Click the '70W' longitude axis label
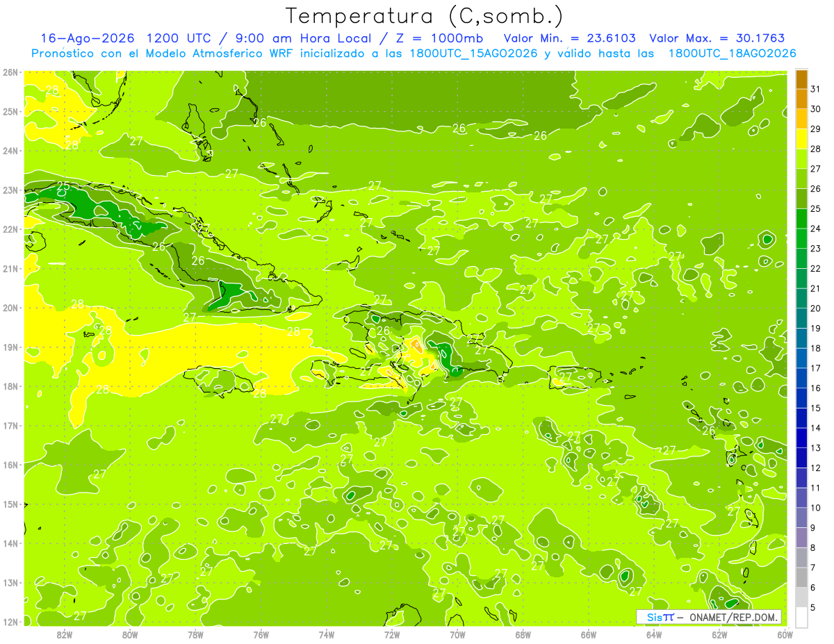Image resolution: width=834 pixels, height=644 pixels. pyautogui.click(x=457, y=634)
